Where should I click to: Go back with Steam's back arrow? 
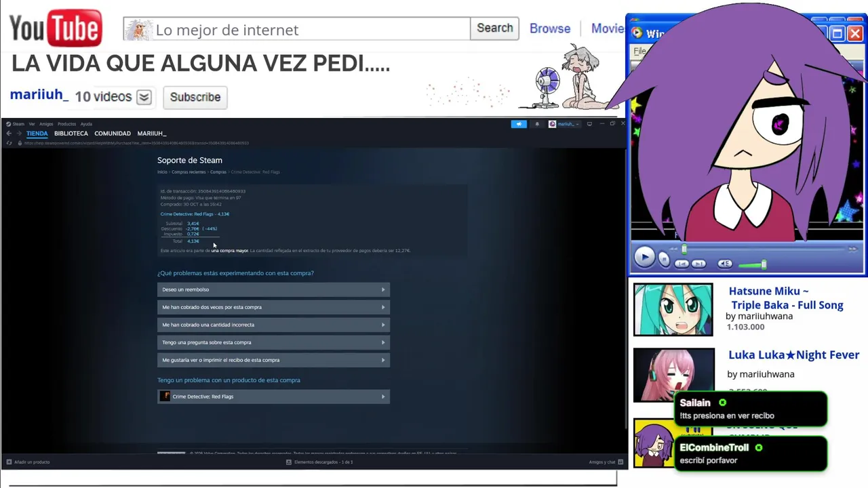9,134
